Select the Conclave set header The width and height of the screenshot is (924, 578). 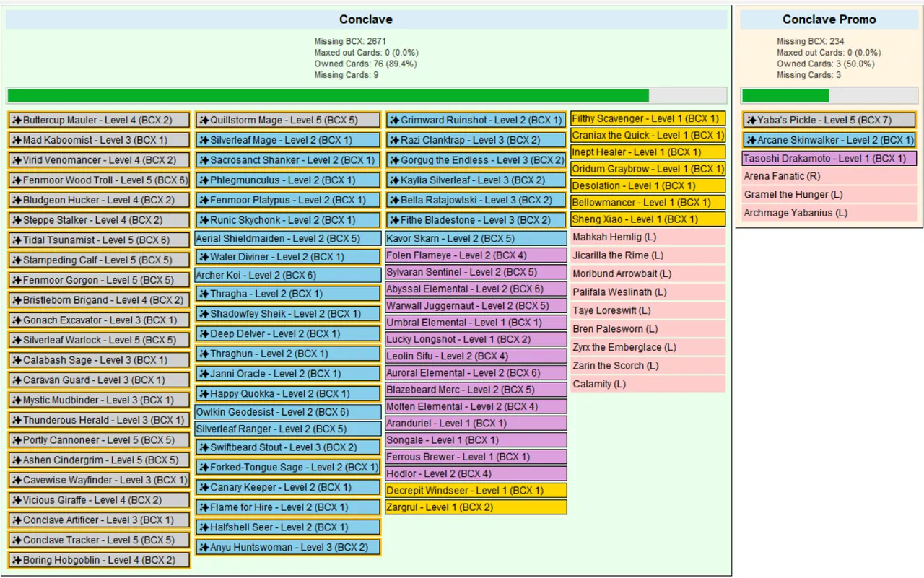(x=366, y=19)
